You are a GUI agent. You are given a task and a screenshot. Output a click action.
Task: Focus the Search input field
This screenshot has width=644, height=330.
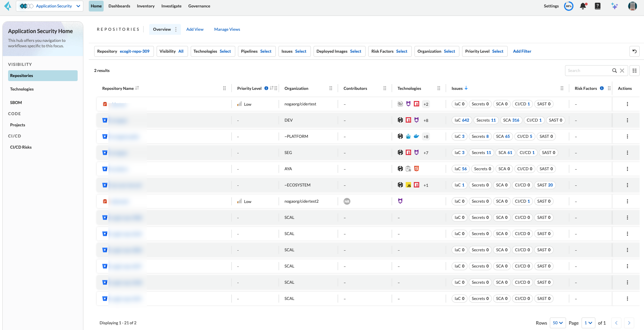[x=588, y=71]
